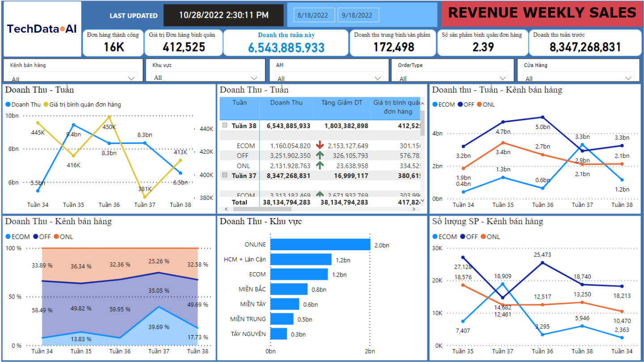The image size is (644, 362).
Task: Select the ONLINE bar in Khu vực chart
Action: (320, 244)
